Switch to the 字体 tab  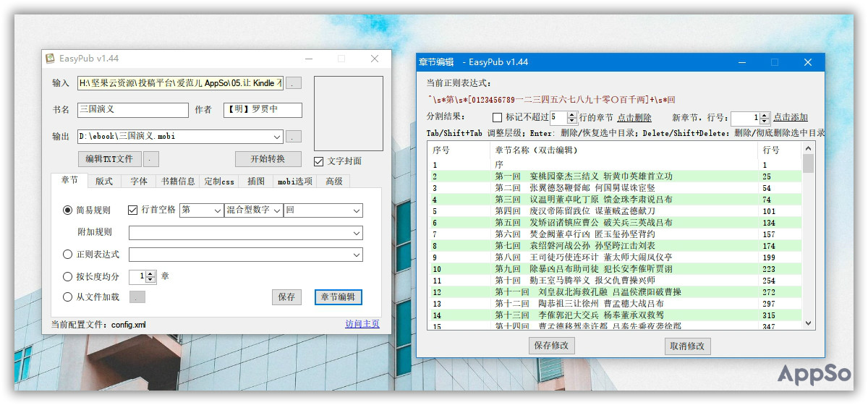point(139,181)
